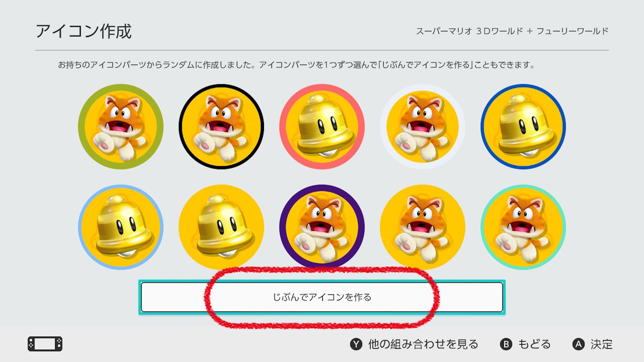Image resolution: width=644 pixels, height=362 pixels.
Task: Pick Cat Goomba icon with mint green frame
Action: coord(523,227)
